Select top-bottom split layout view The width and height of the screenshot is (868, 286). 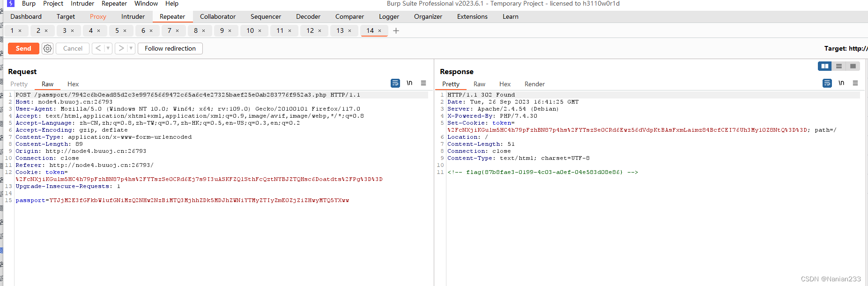click(839, 66)
